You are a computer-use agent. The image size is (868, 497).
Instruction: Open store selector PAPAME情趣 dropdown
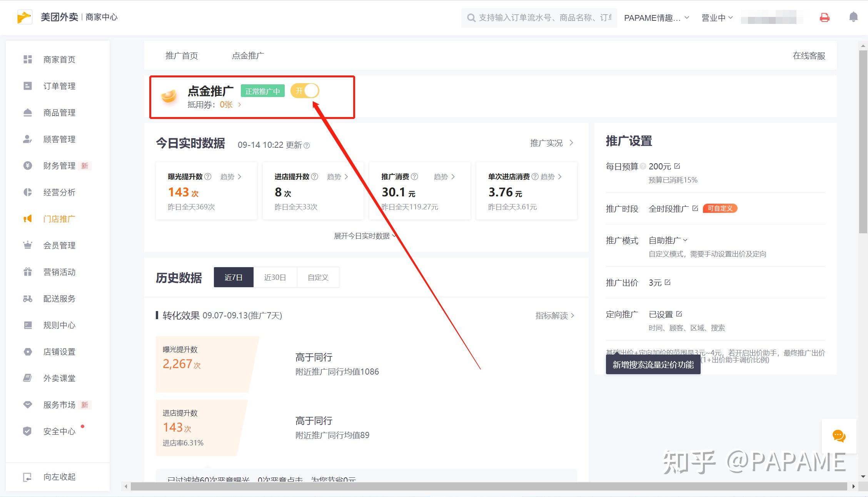(656, 18)
